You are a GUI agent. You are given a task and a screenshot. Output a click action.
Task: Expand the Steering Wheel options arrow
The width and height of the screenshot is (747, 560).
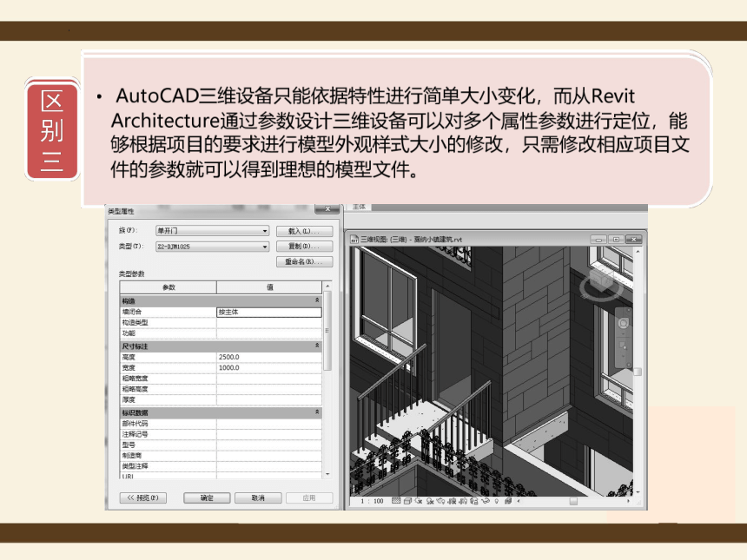tap(623, 333)
